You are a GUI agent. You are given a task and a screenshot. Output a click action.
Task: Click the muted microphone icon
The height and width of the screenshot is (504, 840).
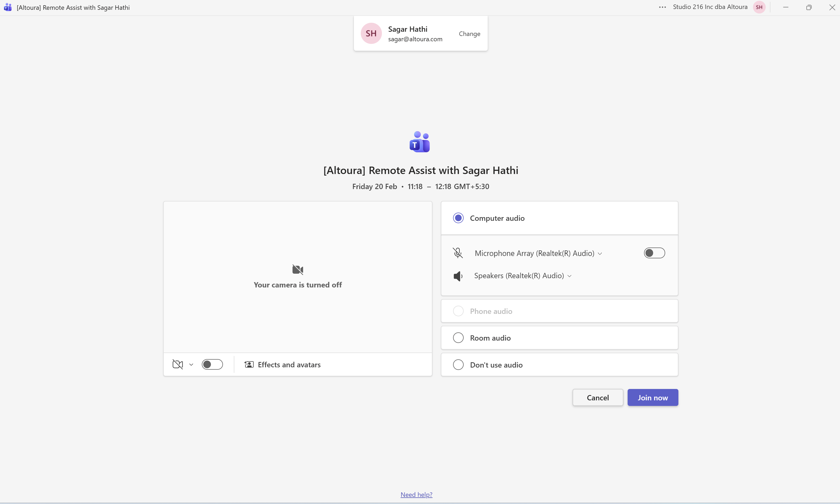458,253
